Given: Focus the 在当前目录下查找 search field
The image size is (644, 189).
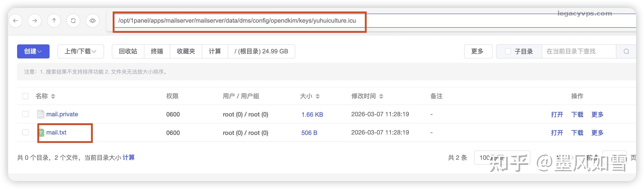Looking at the screenshot, I should pos(579,51).
